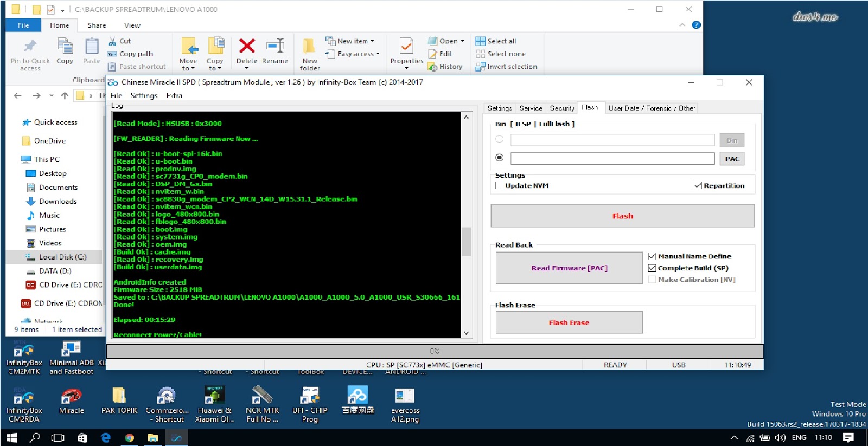The image size is (868, 446).
Task: Select the 百度网盘 desktop icon
Action: (x=358, y=401)
